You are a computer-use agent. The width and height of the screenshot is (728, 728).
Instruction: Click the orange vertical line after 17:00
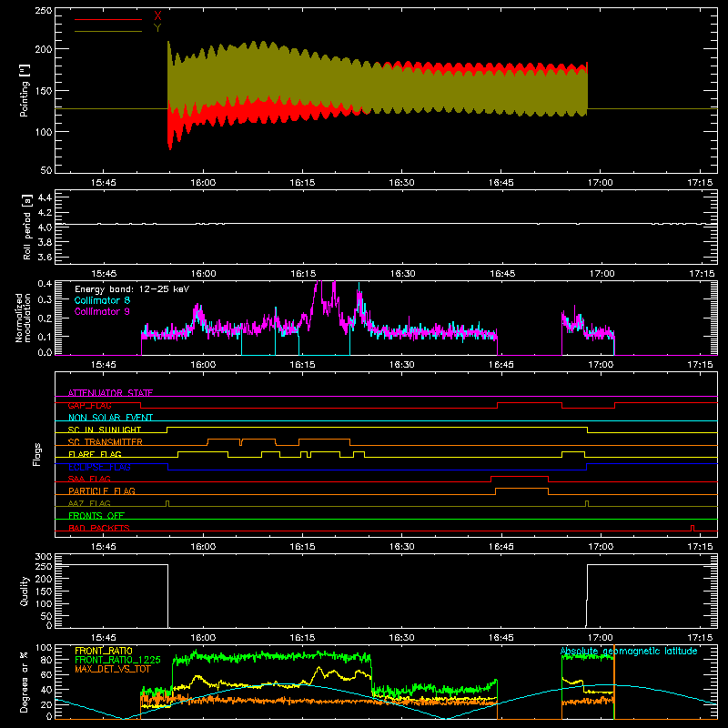614,682
